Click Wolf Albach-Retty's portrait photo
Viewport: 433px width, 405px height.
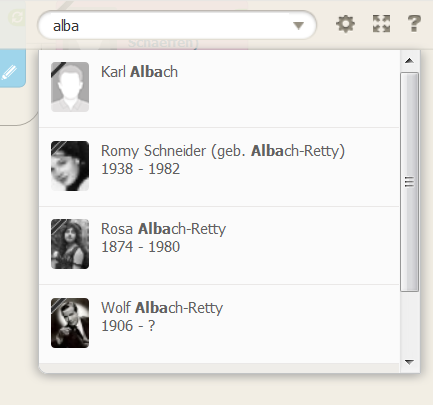[x=70, y=323]
